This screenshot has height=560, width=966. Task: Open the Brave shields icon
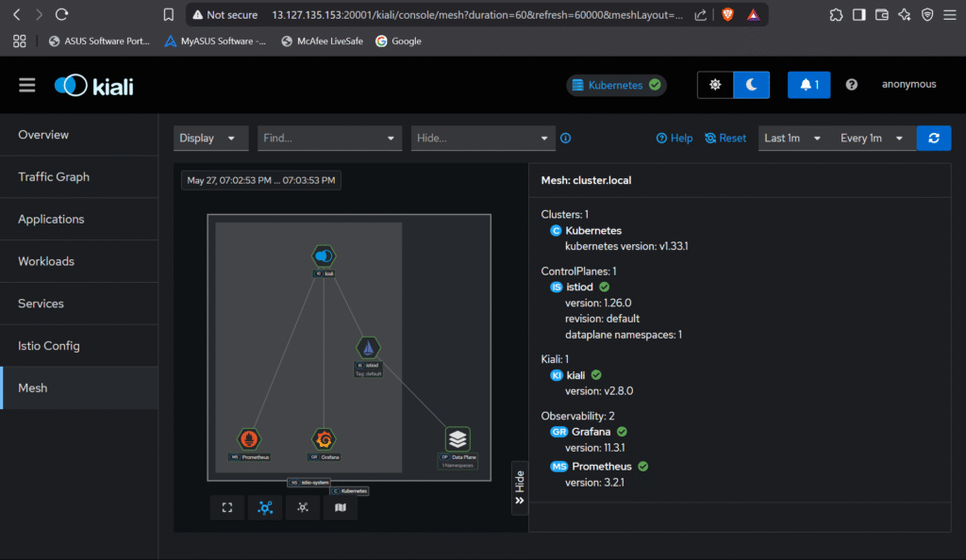pos(727,15)
